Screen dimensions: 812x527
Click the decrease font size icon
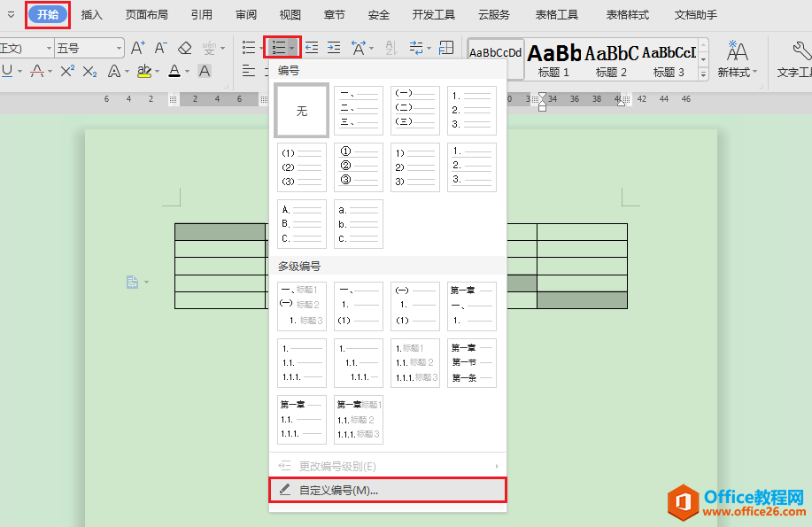160,48
